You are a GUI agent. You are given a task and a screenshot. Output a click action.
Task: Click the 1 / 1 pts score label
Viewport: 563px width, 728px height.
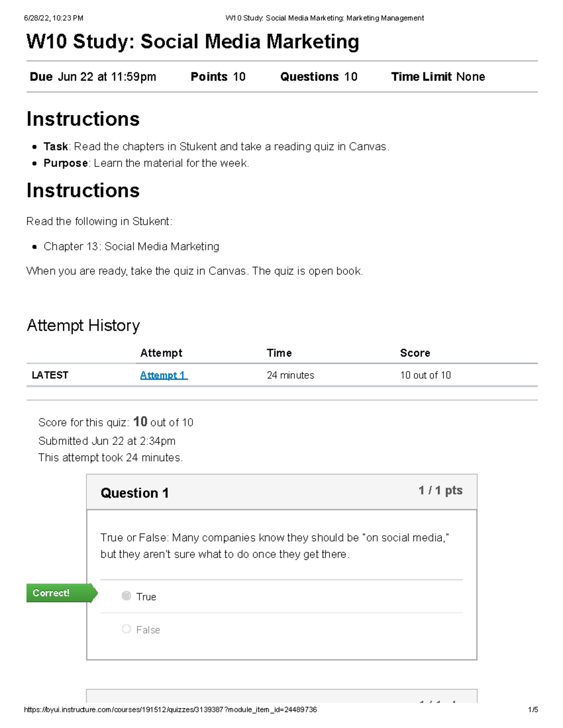pos(440,490)
